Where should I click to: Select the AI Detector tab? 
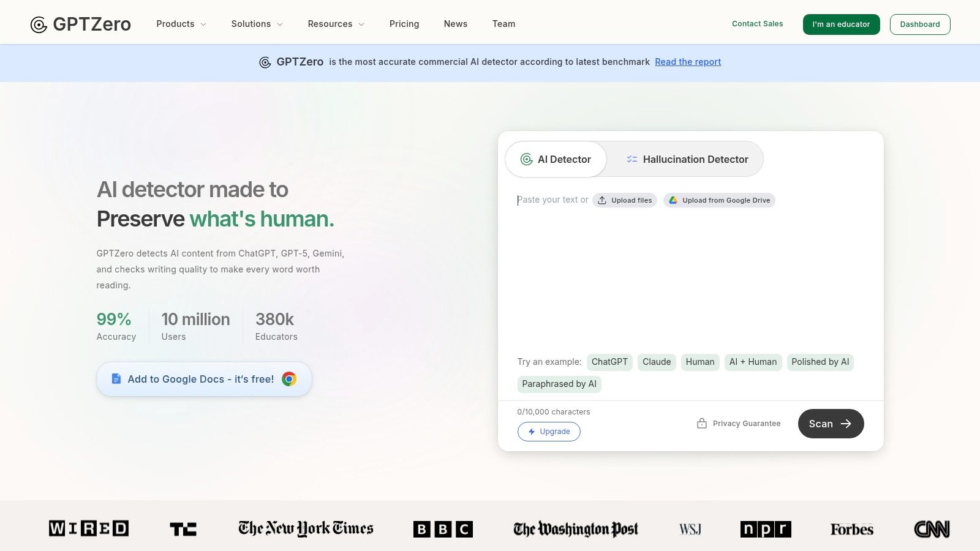tap(556, 159)
